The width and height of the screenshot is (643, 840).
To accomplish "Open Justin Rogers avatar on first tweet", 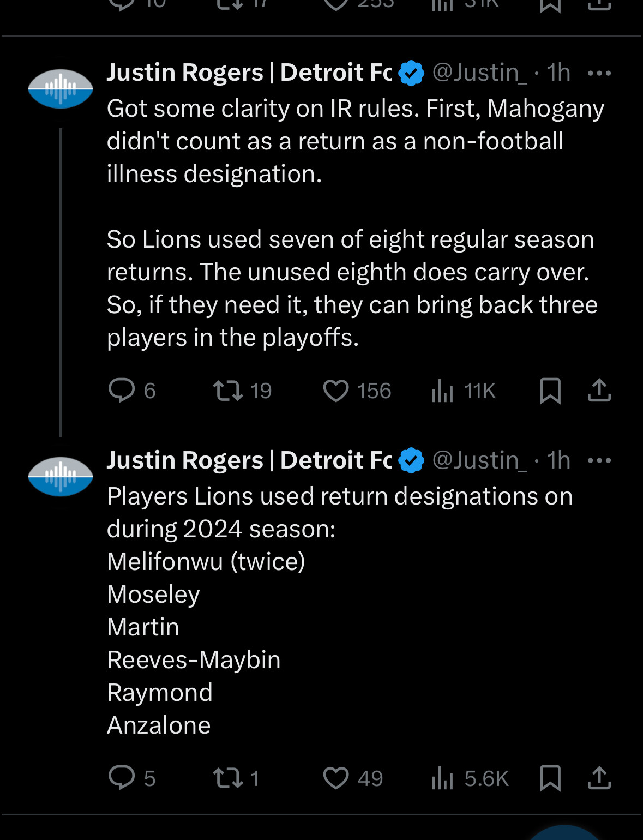I will 61,89.
